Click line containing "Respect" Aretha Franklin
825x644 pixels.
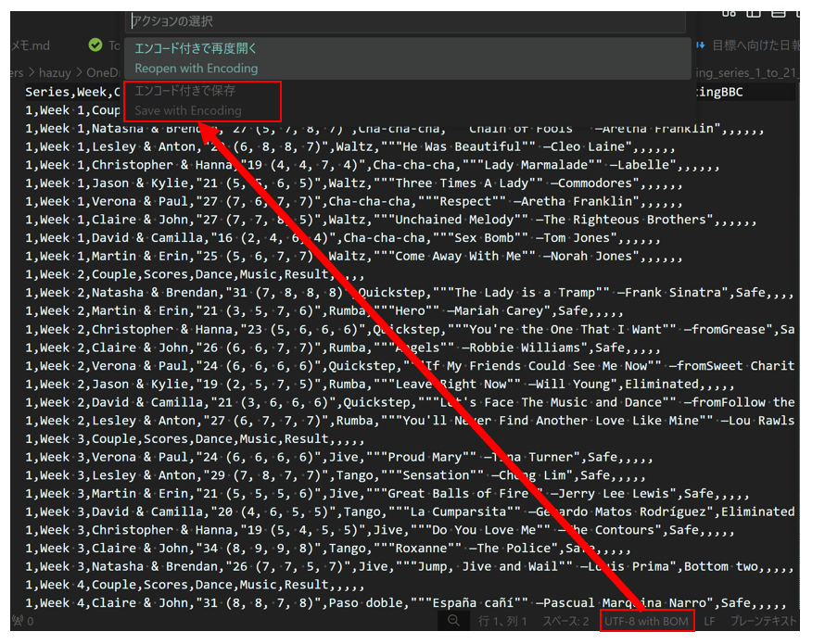pyautogui.click(x=353, y=201)
